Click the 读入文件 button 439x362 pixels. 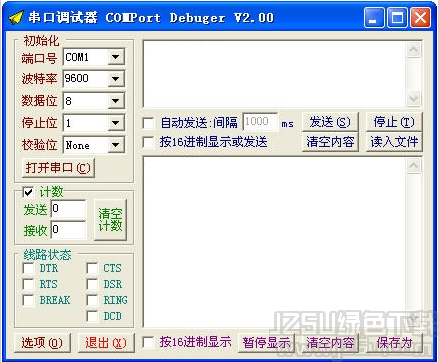coord(394,142)
